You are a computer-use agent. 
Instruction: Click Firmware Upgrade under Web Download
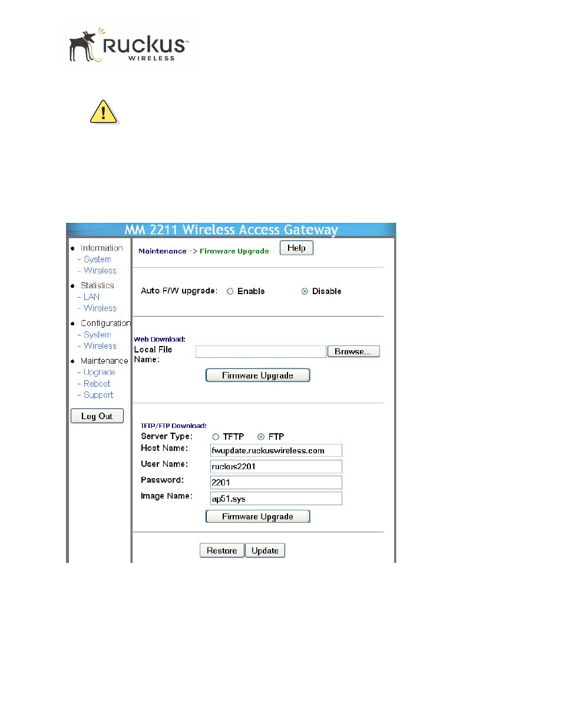coord(257,375)
